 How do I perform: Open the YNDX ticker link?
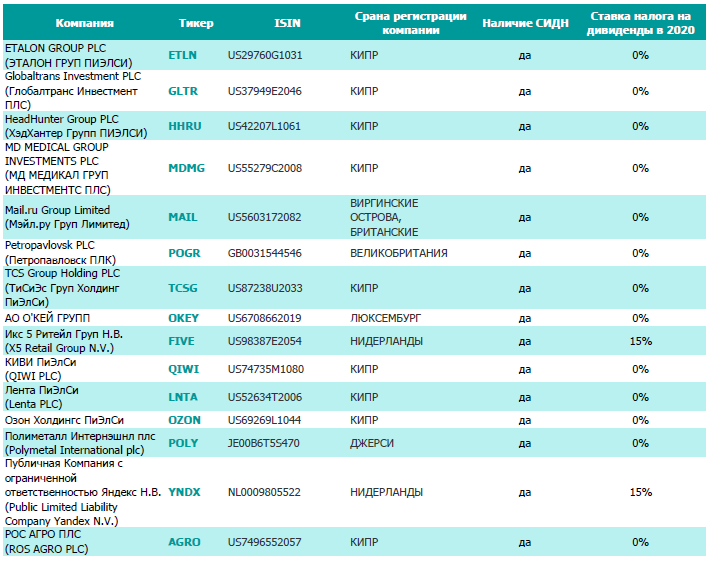pyautogui.click(x=184, y=492)
